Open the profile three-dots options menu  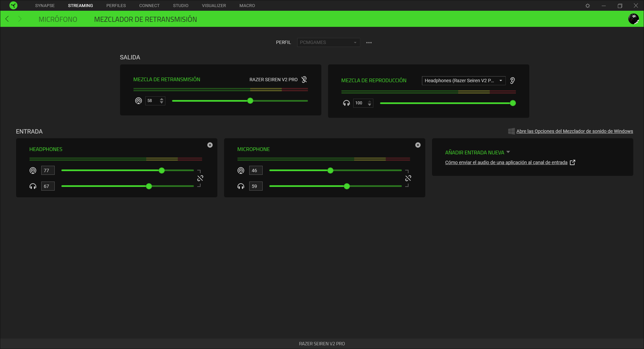pyautogui.click(x=369, y=43)
